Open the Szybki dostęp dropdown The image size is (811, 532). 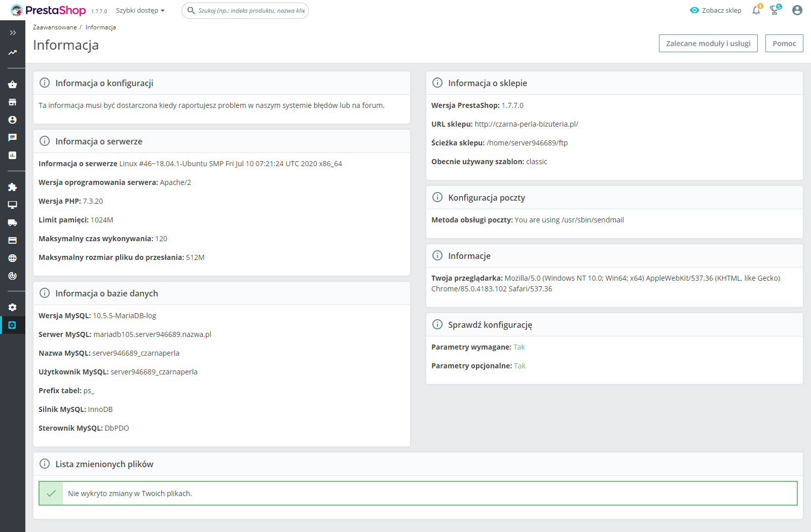coord(140,10)
